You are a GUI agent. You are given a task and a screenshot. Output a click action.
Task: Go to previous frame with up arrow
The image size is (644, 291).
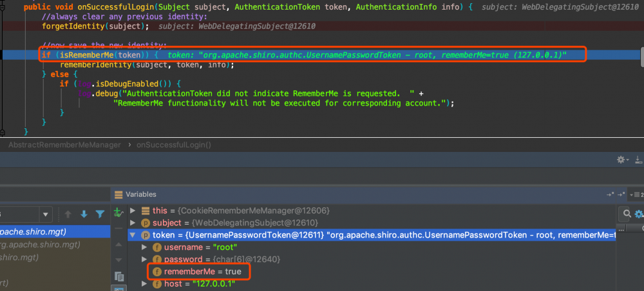(x=68, y=214)
